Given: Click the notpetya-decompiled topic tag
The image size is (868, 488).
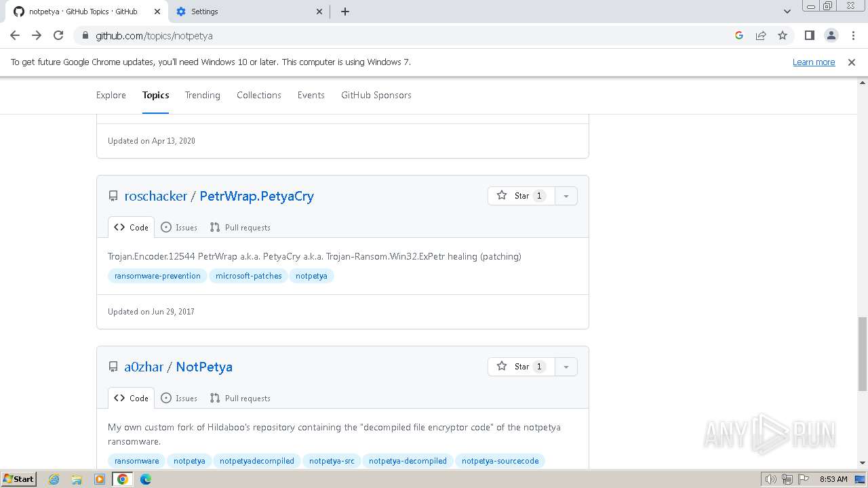Looking at the screenshot, I should click(408, 461).
